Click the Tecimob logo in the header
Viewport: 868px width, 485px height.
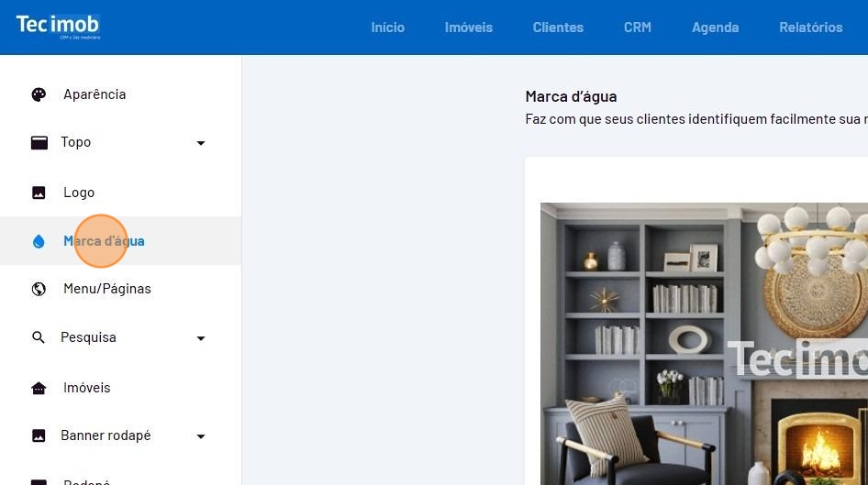[58, 26]
